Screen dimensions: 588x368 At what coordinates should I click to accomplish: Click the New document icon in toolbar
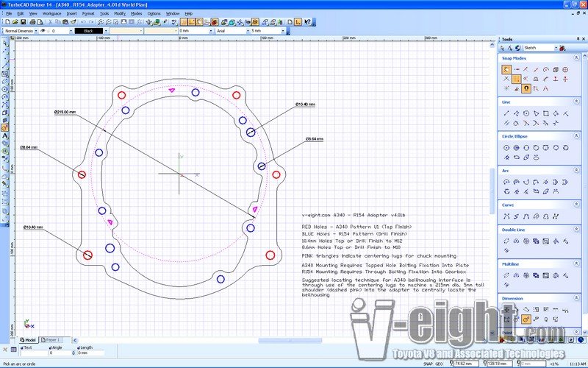pyautogui.click(x=6, y=22)
